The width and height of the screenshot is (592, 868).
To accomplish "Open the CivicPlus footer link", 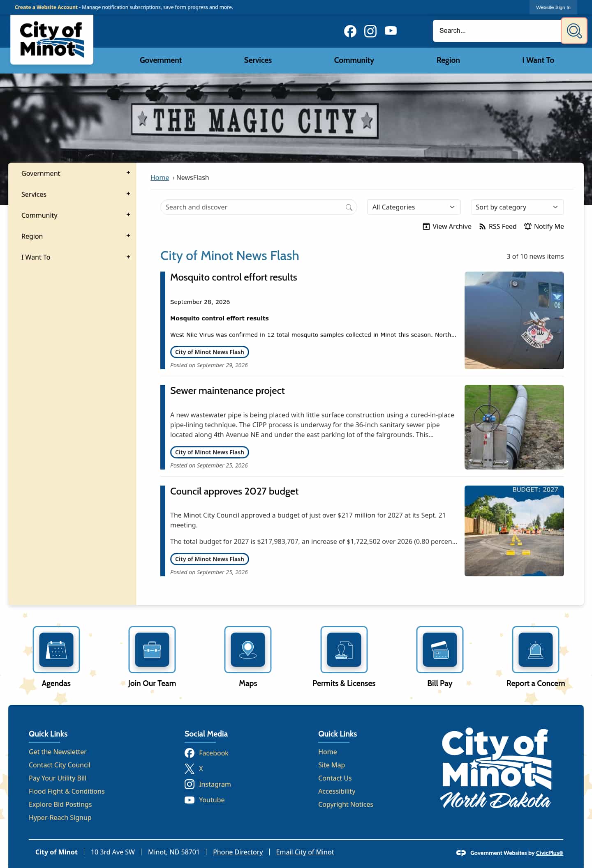I will point(549,853).
